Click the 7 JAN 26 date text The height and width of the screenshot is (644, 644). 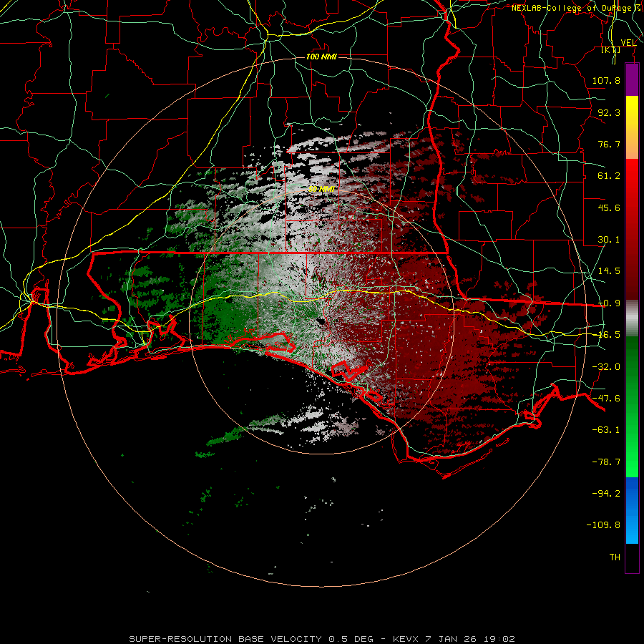[451, 639]
